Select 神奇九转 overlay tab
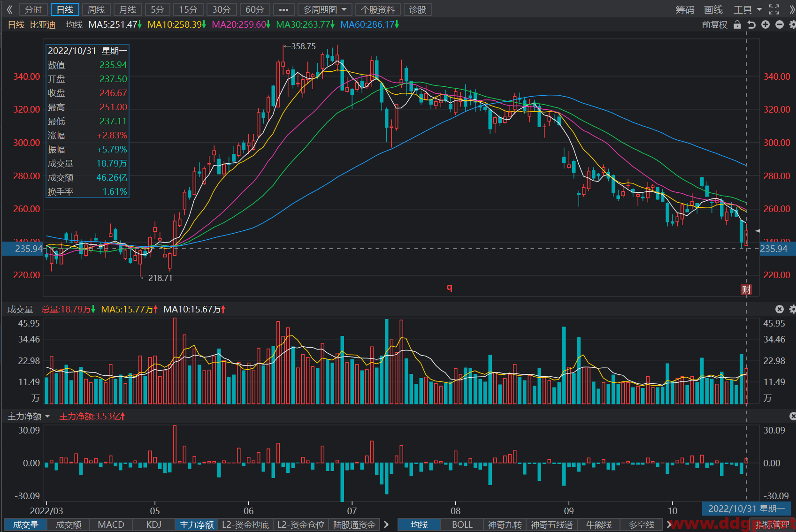 (505, 524)
